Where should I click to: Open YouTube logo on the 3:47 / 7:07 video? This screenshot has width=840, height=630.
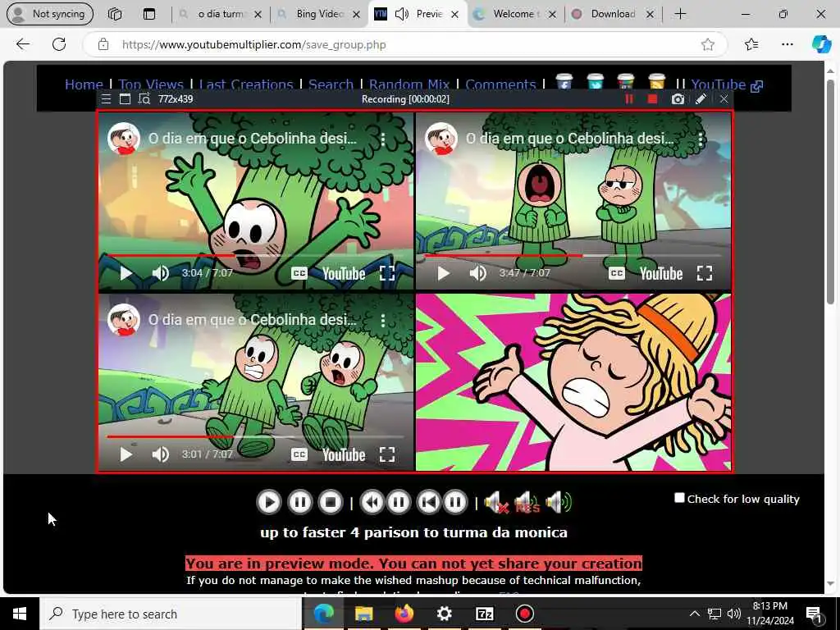pyautogui.click(x=661, y=274)
